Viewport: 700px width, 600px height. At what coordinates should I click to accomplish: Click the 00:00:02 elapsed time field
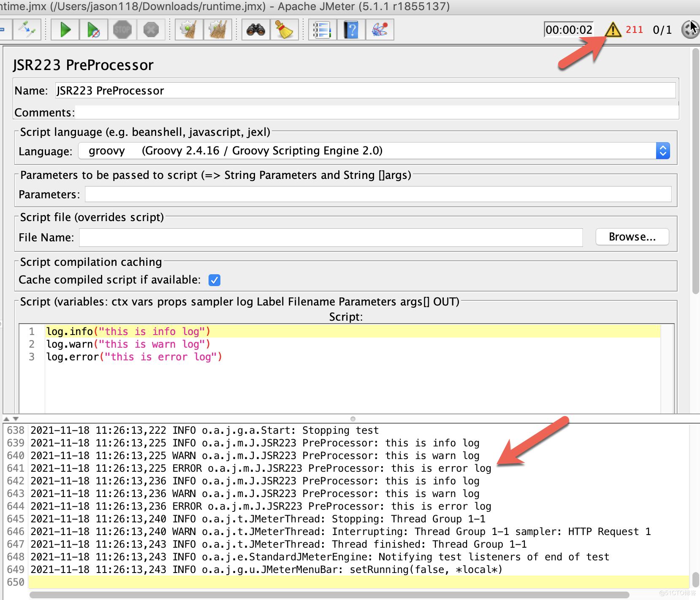569,30
